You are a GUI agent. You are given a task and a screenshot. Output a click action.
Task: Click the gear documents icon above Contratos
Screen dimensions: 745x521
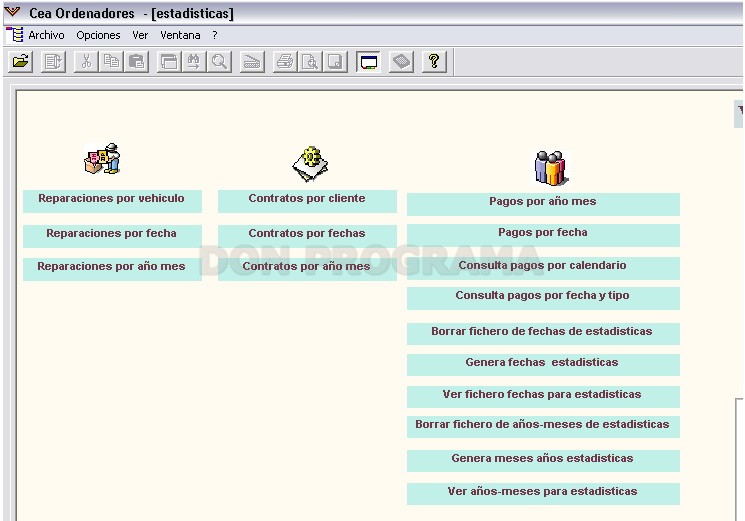[x=310, y=164]
